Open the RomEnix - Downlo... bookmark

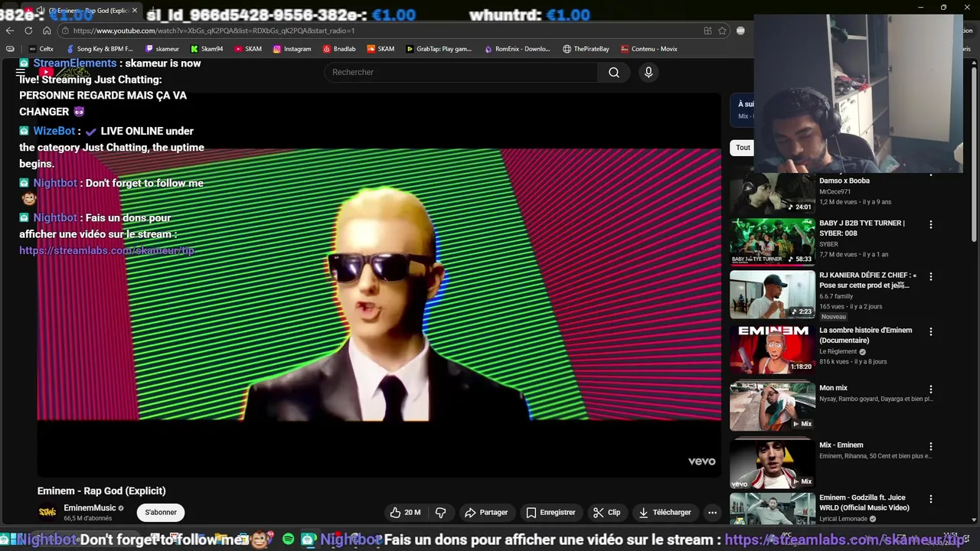(x=517, y=49)
